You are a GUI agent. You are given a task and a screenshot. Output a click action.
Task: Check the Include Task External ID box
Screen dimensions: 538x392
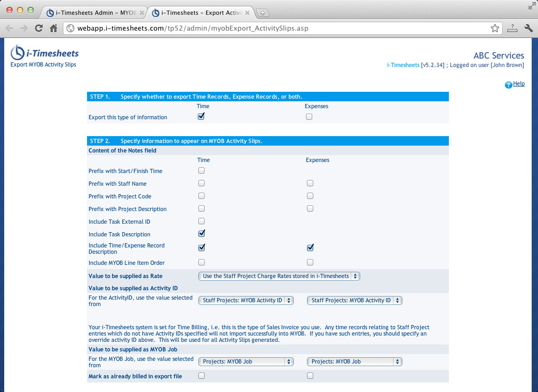pyautogui.click(x=201, y=222)
